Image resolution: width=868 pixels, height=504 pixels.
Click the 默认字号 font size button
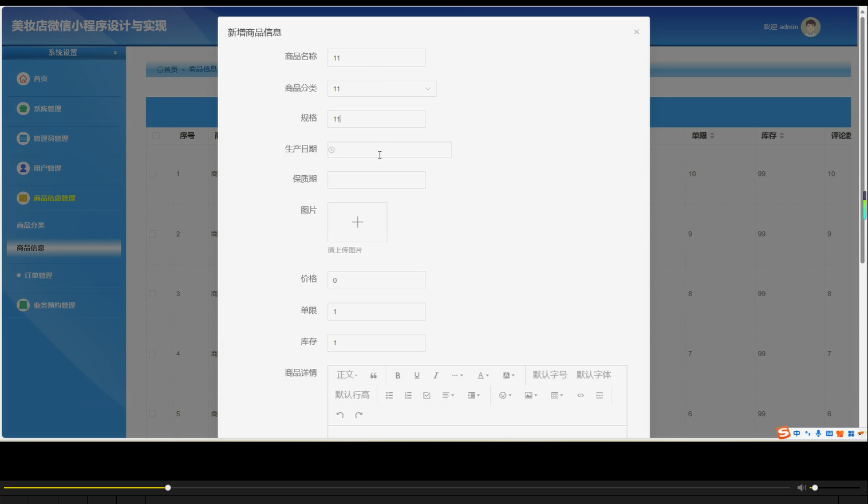click(549, 375)
